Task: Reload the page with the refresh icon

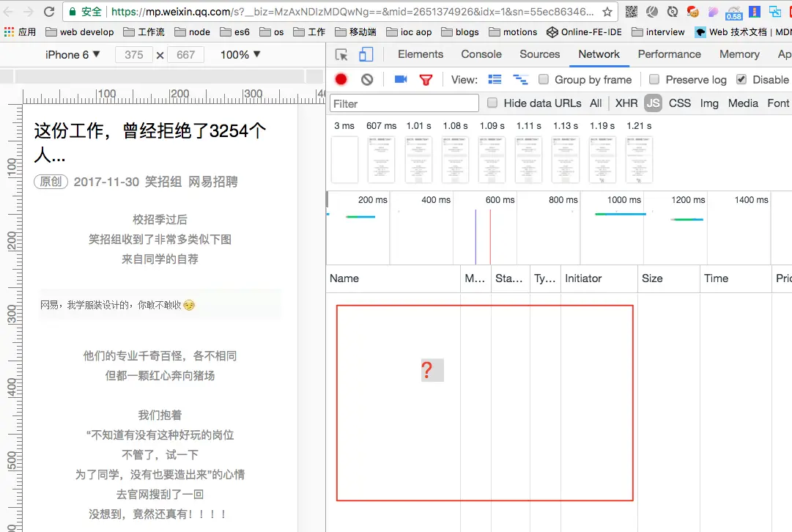Action: point(49,11)
